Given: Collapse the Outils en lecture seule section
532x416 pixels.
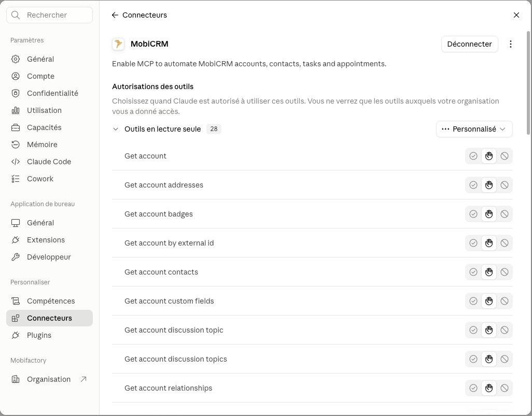Looking at the screenshot, I should point(116,129).
